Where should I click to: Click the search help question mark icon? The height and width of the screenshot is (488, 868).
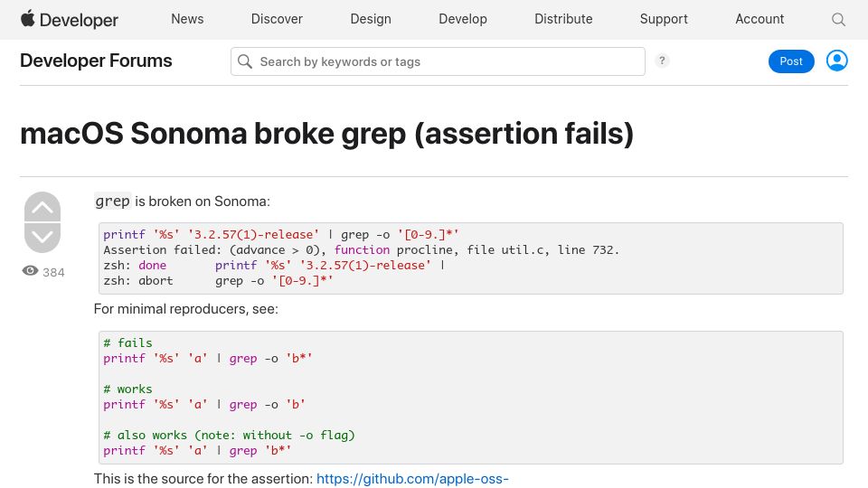[662, 61]
